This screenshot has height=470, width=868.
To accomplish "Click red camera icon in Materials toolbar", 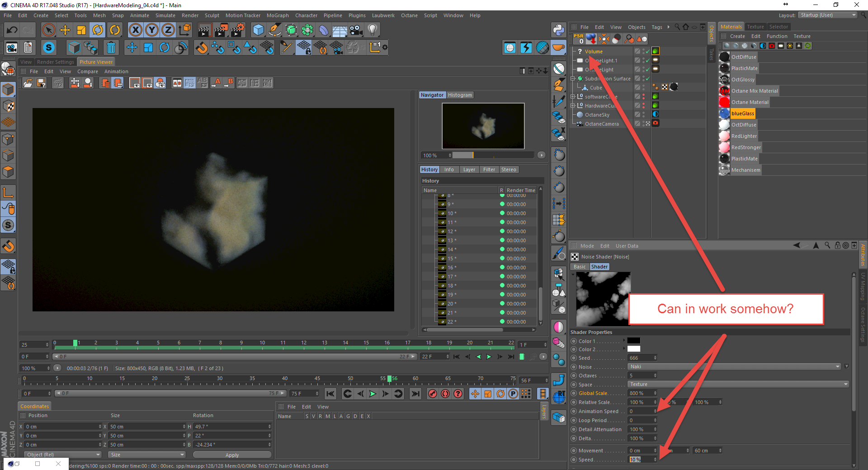I will coord(772,46).
